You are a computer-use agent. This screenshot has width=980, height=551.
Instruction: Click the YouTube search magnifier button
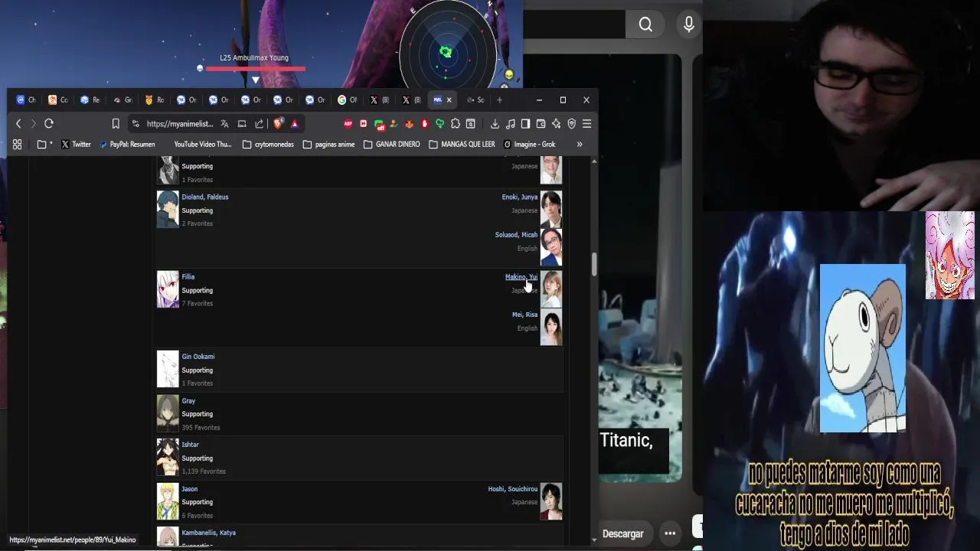click(x=646, y=24)
